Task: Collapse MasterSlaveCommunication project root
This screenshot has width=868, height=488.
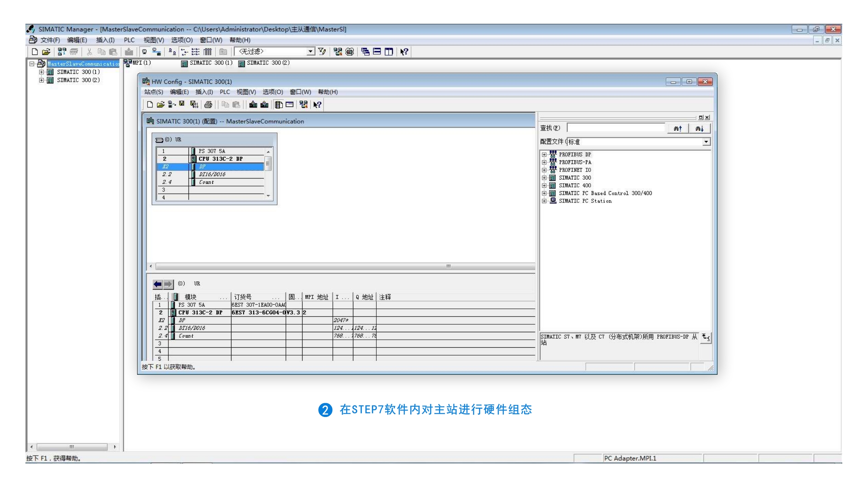Action: pos(32,64)
